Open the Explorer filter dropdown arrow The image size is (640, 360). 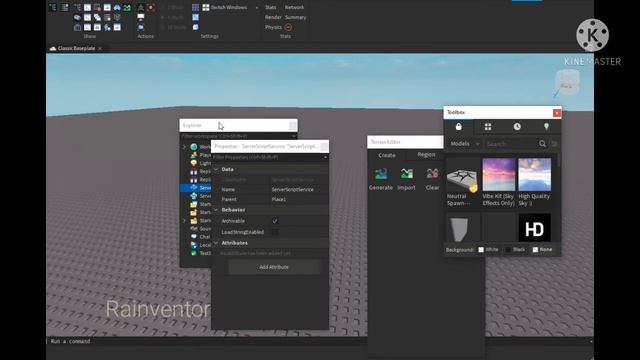293,136
